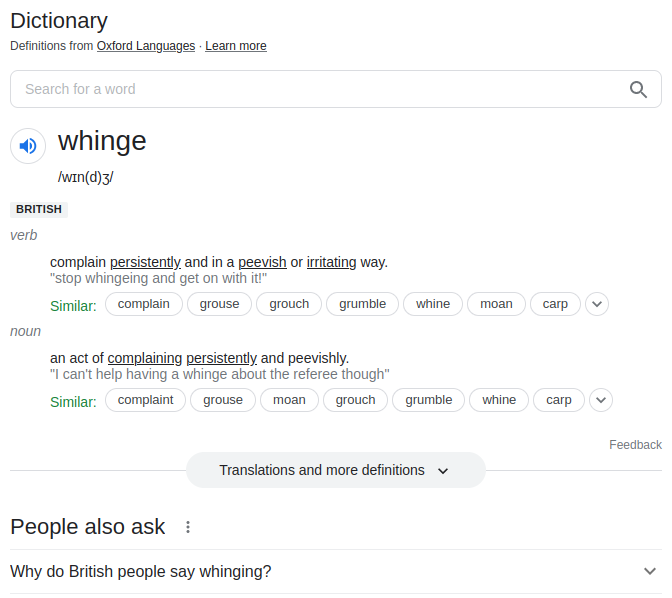
Task: Open the People also ask options menu
Action: click(x=188, y=527)
